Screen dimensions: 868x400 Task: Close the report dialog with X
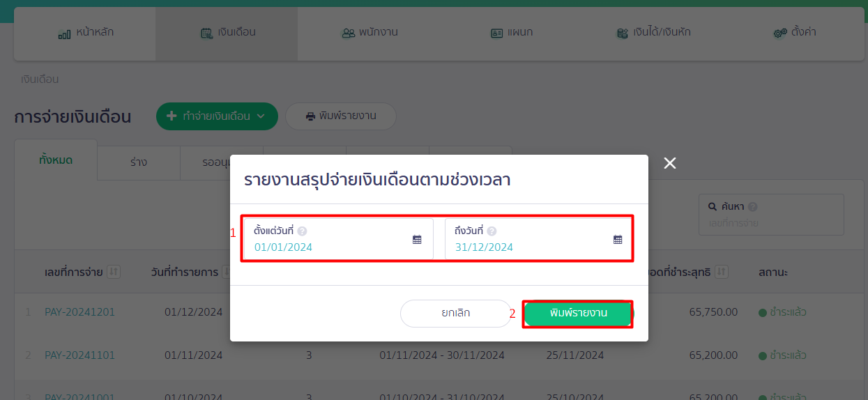[670, 163]
